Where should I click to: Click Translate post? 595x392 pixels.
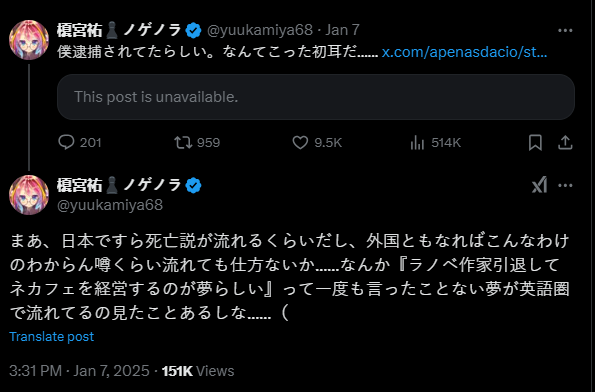click(x=52, y=337)
